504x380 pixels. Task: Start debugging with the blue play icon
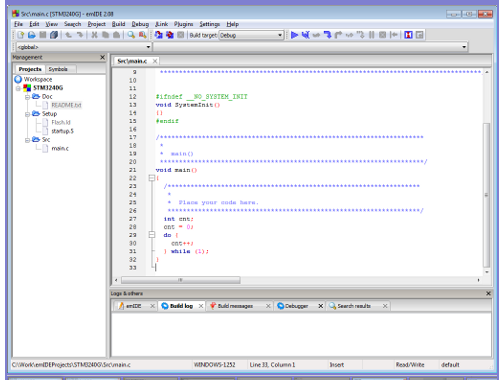tap(294, 35)
